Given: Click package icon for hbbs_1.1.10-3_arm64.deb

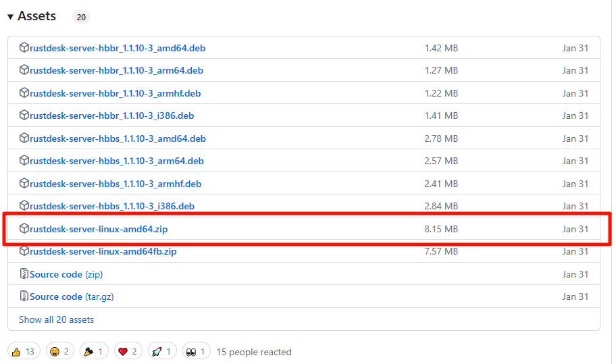Looking at the screenshot, I should [24, 161].
